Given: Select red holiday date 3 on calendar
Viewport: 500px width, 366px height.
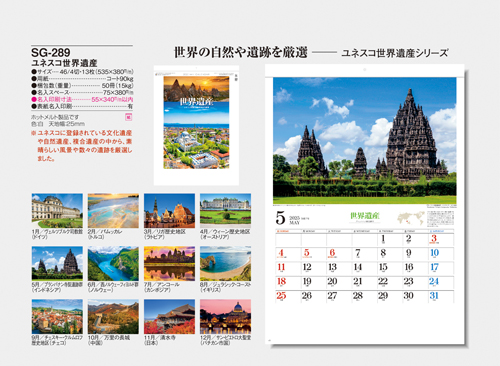Looking at the screenshot, I should tap(434, 238).
